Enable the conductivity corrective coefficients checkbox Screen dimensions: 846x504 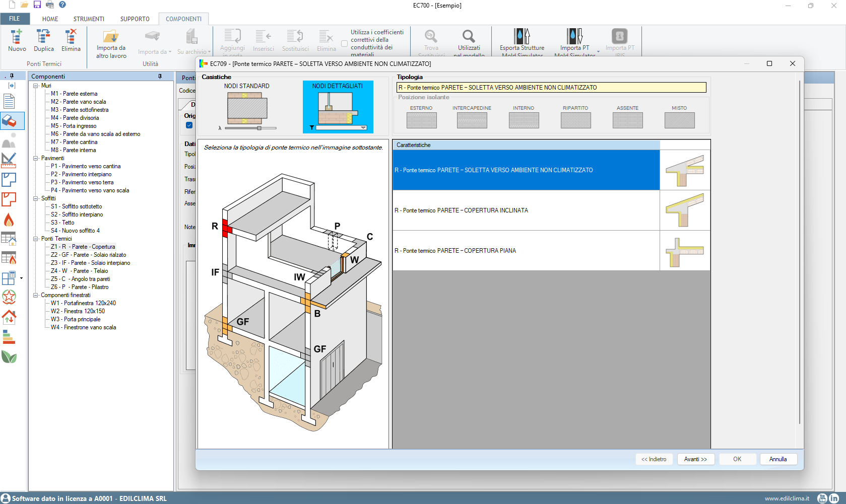pyautogui.click(x=345, y=44)
